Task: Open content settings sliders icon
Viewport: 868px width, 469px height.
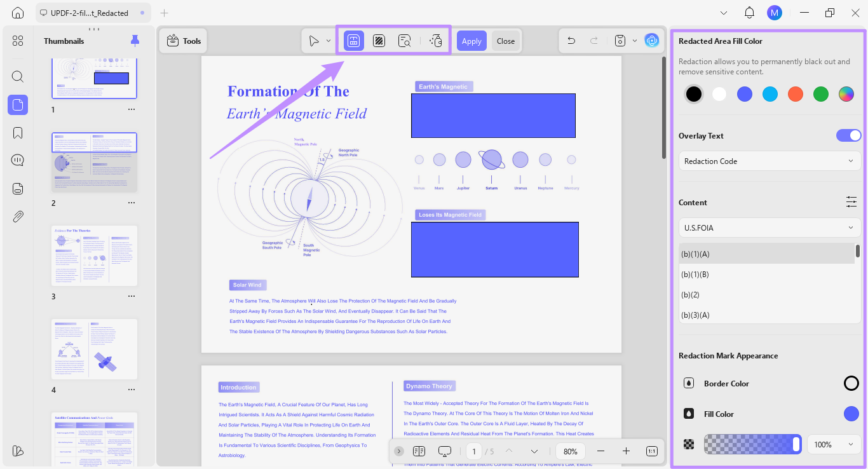Action: click(851, 202)
